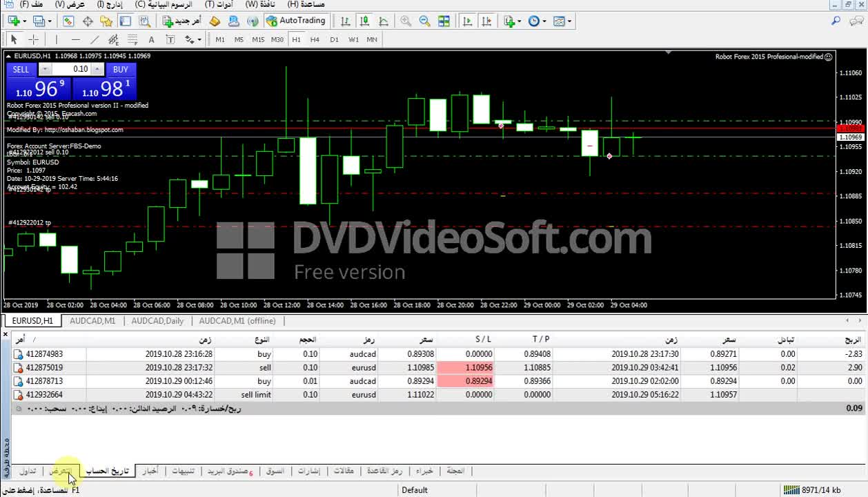Zoom out of the chart

(424, 21)
